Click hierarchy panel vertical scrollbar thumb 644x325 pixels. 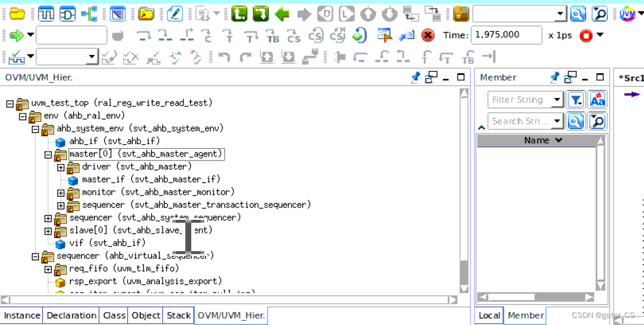click(x=464, y=272)
